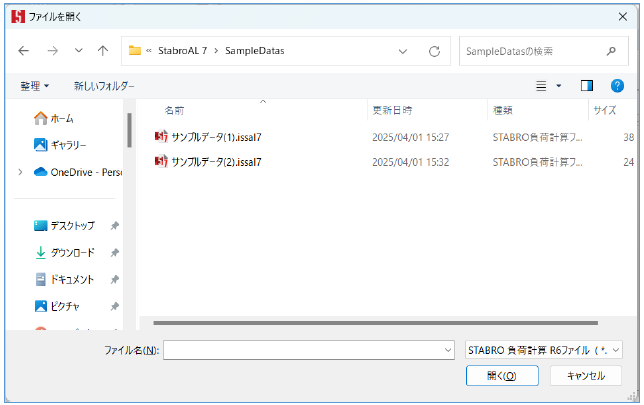Viewport: 644px width, 405px height.
Task: Open the help question mark icon
Action: 617,86
